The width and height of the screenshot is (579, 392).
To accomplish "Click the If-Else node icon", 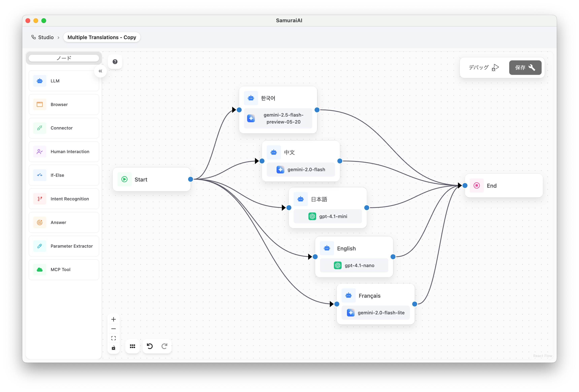I will click(x=40, y=175).
